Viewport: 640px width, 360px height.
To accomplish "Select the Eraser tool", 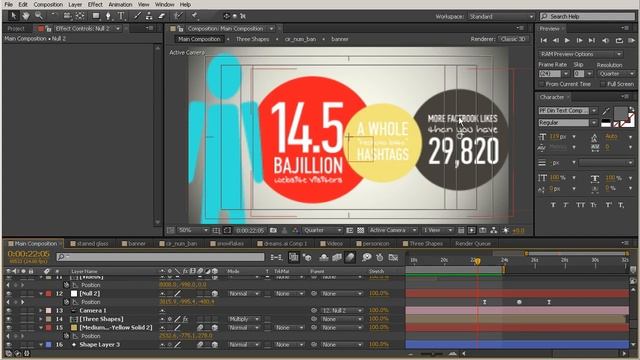I will tap(162, 16).
